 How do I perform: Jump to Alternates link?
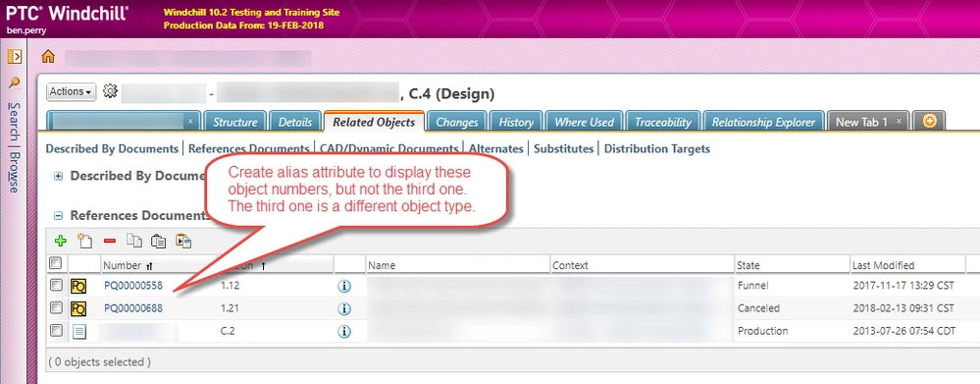(495, 149)
